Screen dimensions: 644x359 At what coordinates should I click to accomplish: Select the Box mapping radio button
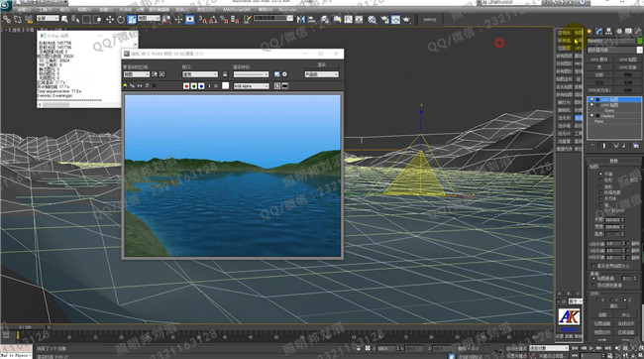tap(600, 198)
